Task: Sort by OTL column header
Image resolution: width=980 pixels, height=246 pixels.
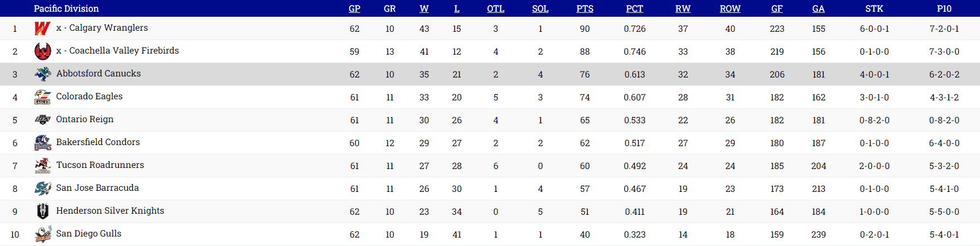Action: tap(496, 8)
